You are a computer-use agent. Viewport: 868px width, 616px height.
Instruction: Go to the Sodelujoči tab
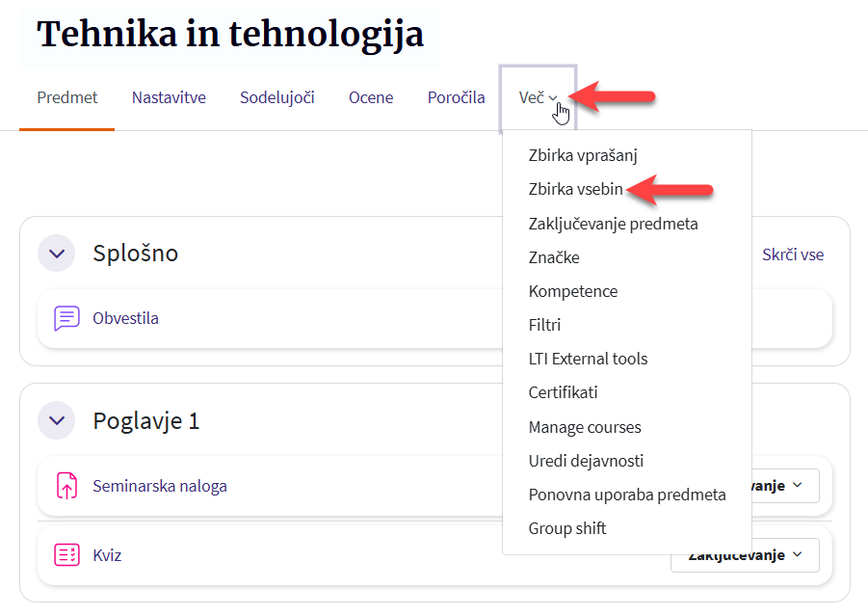coord(277,97)
